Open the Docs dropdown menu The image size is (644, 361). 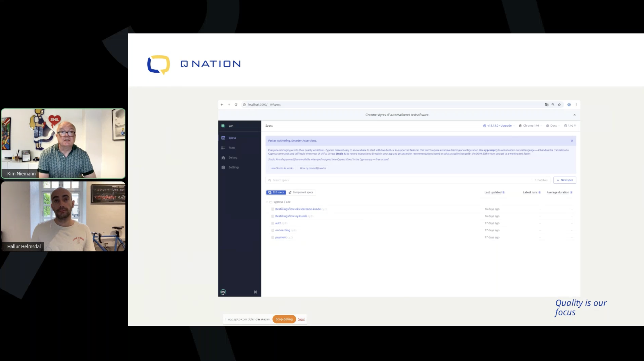click(553, 126)
